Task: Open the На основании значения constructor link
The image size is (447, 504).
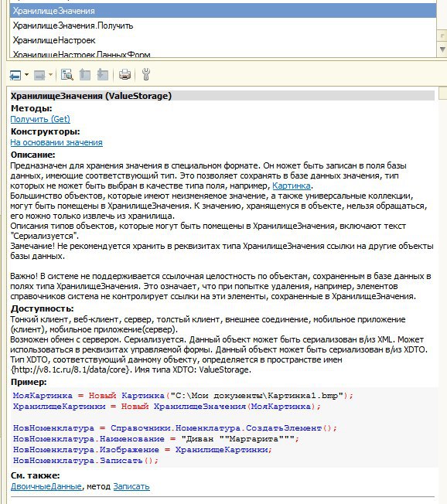Action: click(56, 142)
